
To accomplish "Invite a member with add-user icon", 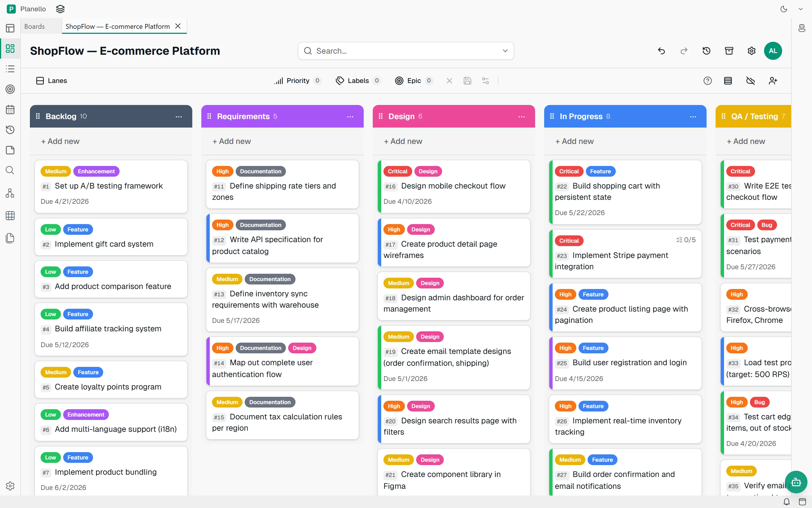I will click(773, 81).
